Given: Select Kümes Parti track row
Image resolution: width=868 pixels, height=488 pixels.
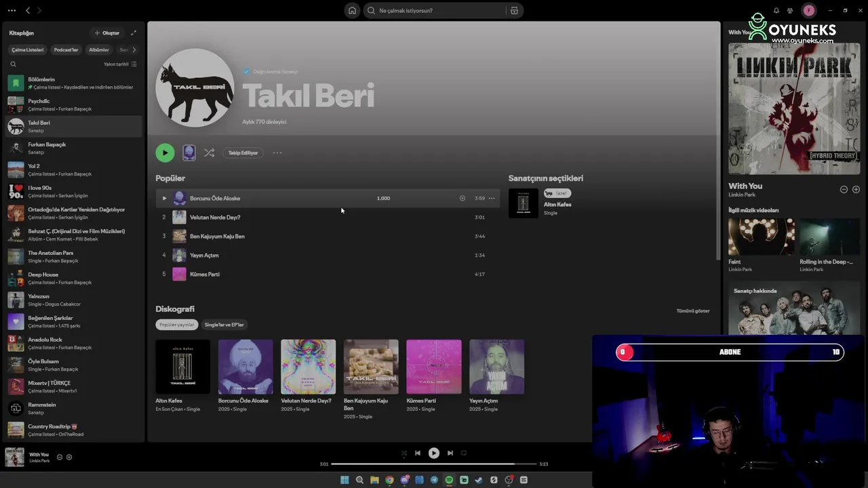Looking at the screenshot, I should coord(328,274).
